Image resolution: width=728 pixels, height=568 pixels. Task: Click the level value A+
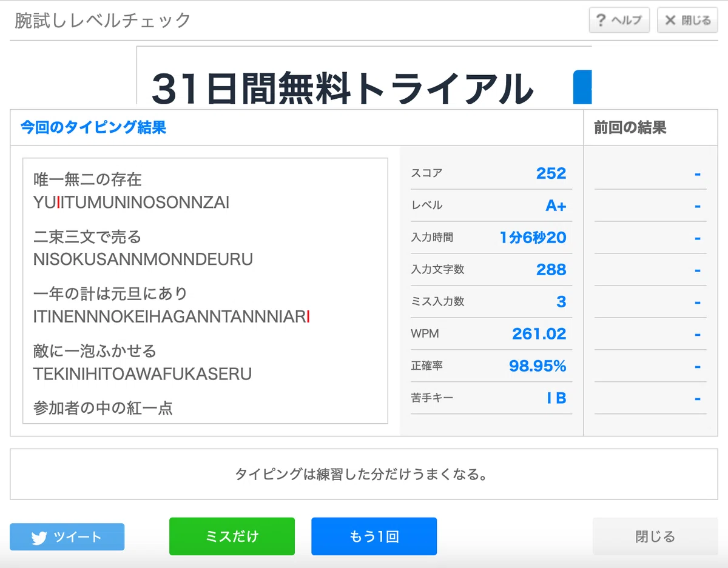point(556,205)
